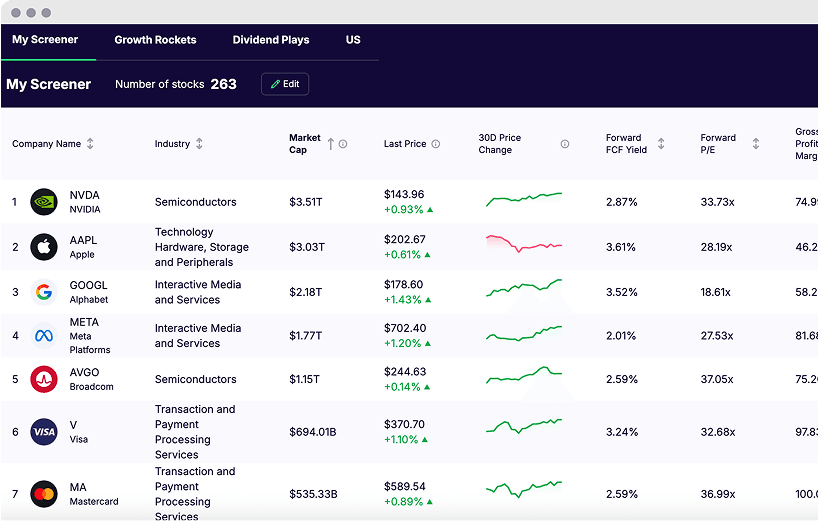Sort by Forward P/E arrows

tap(756, 143)
